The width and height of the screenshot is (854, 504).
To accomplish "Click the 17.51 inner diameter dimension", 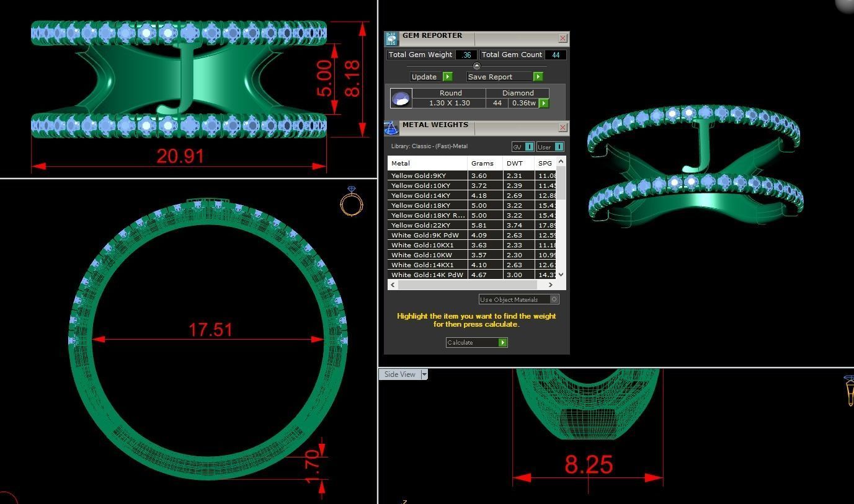I will [x=210, y=329].
